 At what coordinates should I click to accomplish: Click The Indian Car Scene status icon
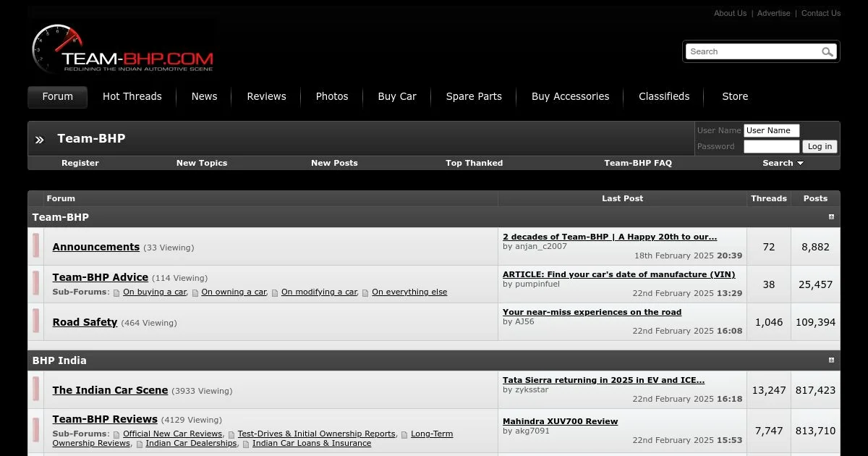[x=35, y=389]
